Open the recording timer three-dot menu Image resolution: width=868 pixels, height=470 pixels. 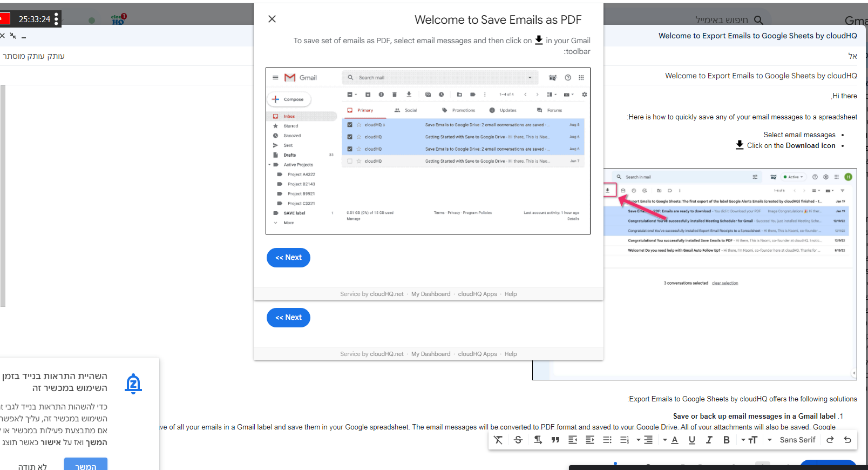tap(56, 19)
